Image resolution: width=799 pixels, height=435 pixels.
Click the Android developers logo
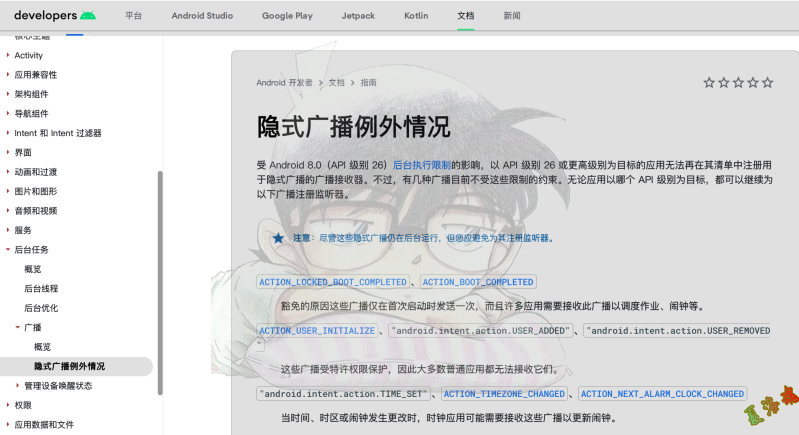(x=55, y=15)
